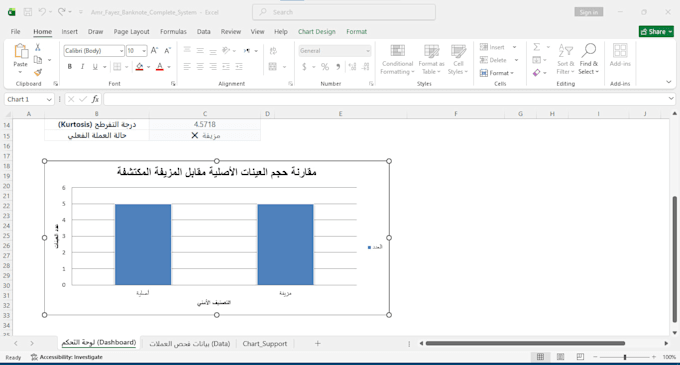
Task: Click AutoSum sigma icon
Action: (537, 47)
